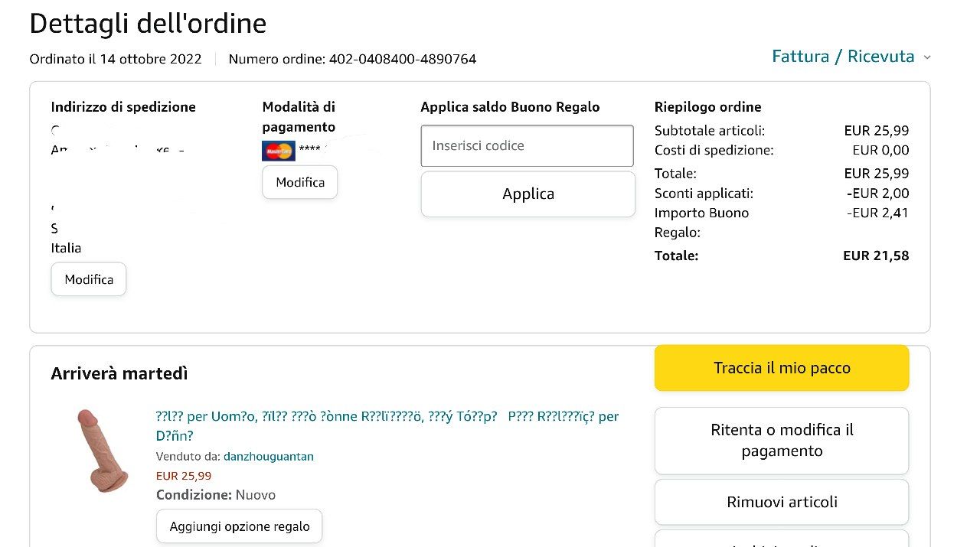Click the order number 402-0408400-4890764
The height and width of the screenshot is (547, 980).
[x=402, y=59]
